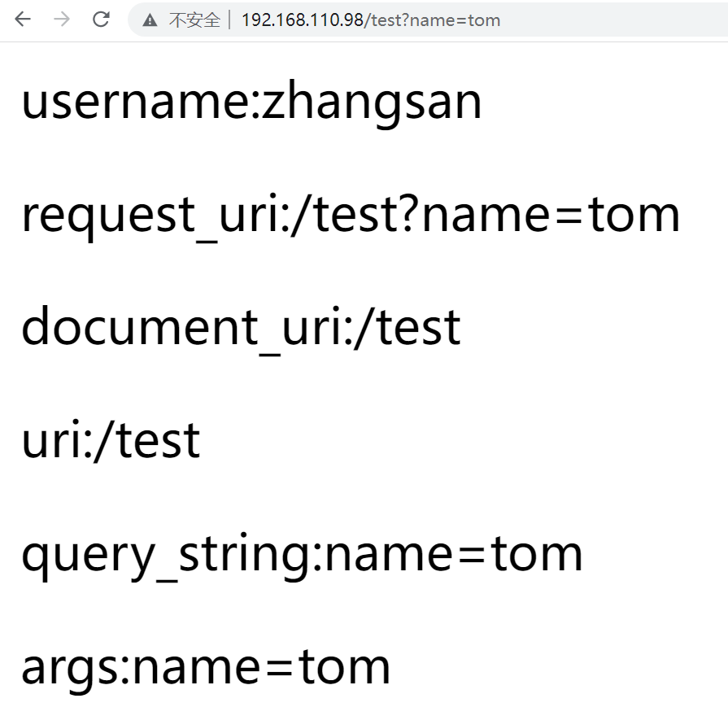This screenshot has width=728, height=707.
Task: Click name=tom in the query_string line
Action: (453, 554)
